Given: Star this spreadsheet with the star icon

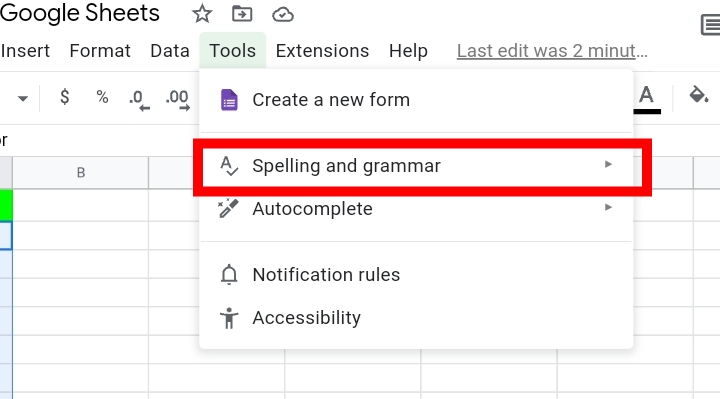Looking at the screenshot, I should (202, 14).
